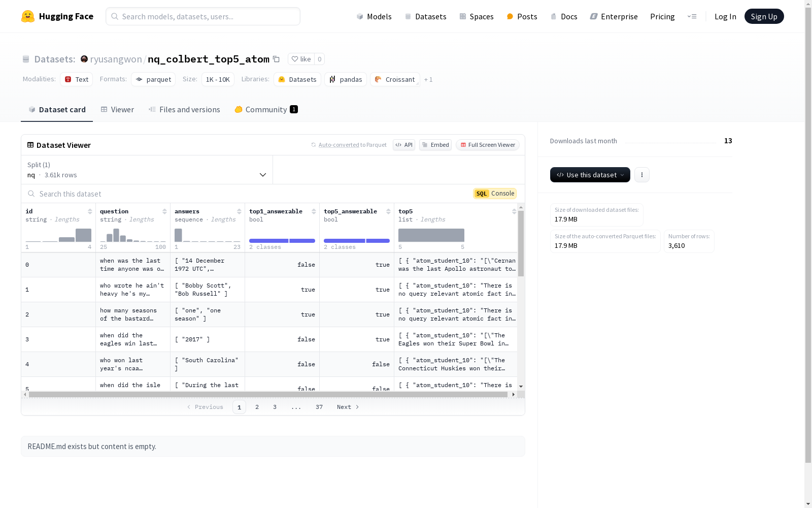Select the Dataset card tab

(x=57, y=110)
